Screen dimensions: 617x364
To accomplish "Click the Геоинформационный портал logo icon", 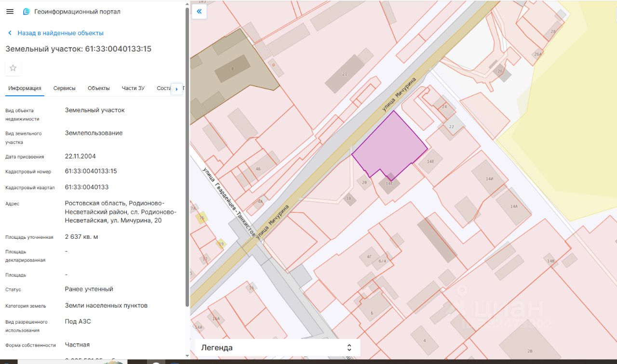I will coord(27,12).
